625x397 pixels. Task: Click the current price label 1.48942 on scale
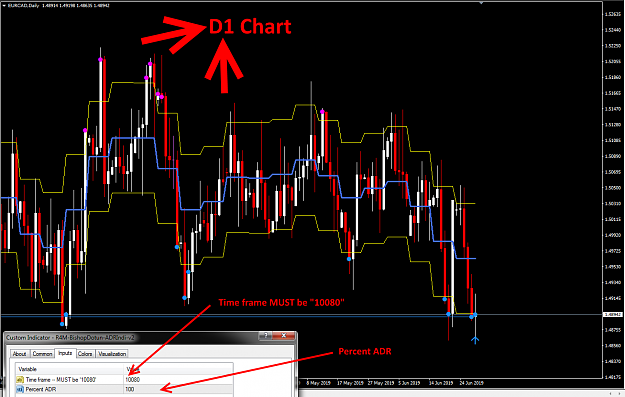pyautogui.click(x=613, y=314)
